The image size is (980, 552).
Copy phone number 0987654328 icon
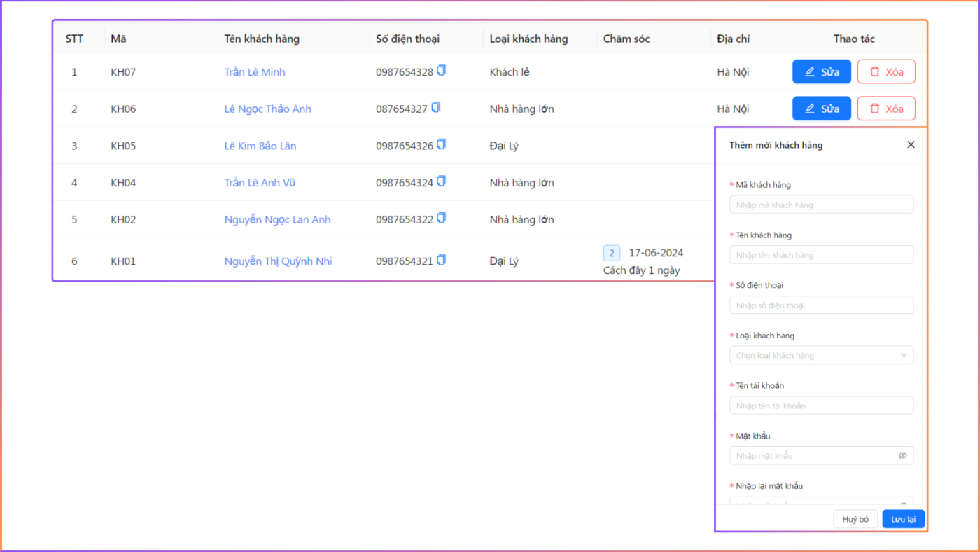click(x=442, y=70)
